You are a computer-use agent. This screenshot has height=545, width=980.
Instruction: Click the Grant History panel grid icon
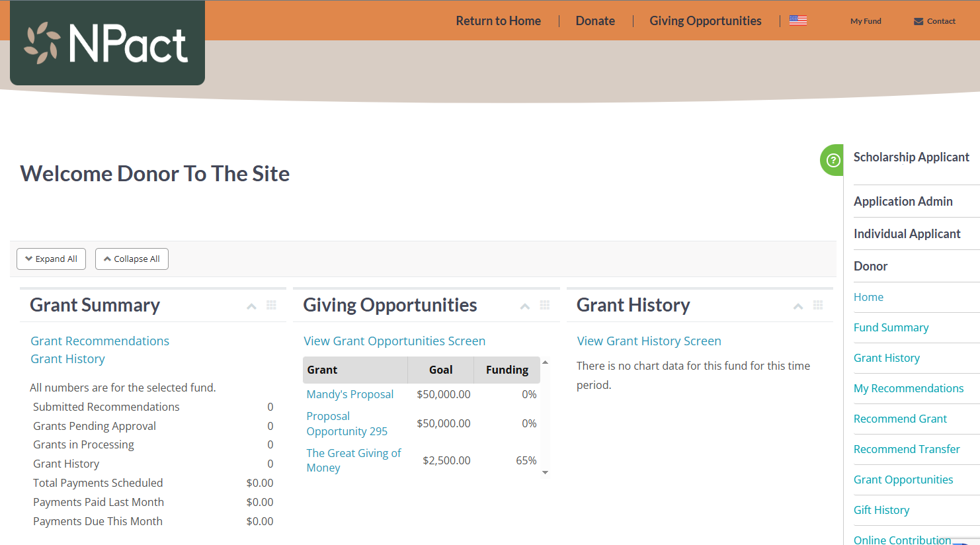click(x=818, y=305)
